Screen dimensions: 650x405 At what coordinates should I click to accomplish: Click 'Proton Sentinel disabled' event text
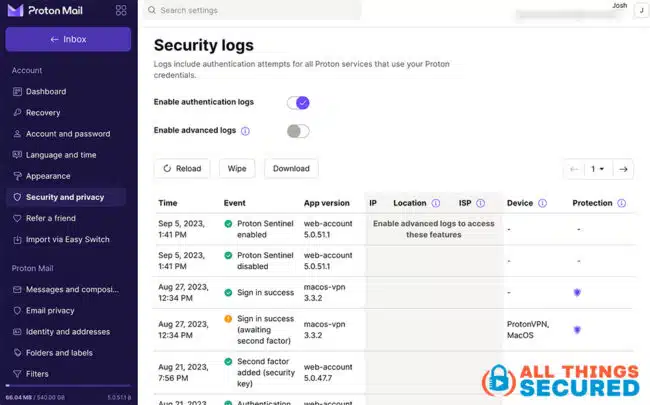[x=265, y=261]
